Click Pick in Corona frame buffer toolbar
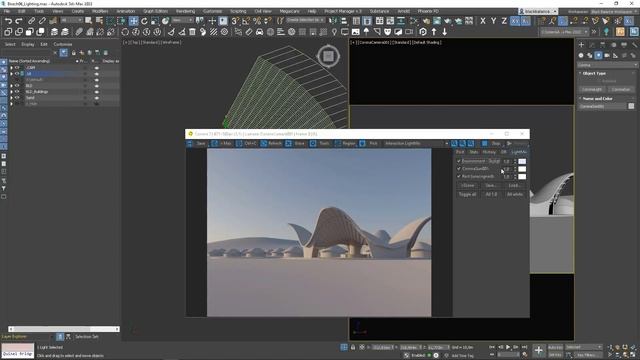Viewport: 640px width, 360px height. (x=369, y=143)
